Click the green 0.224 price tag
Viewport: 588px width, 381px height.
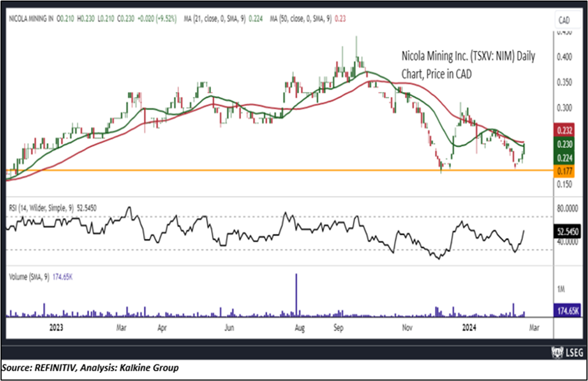564,157
